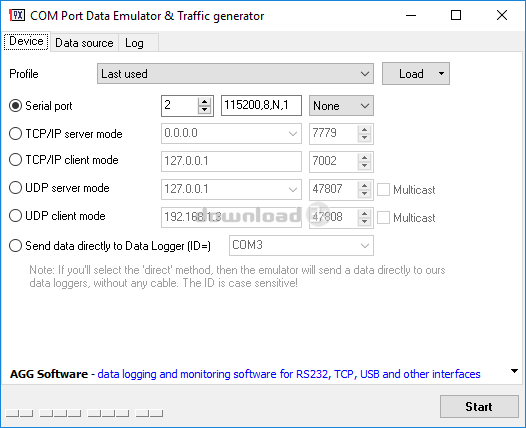This screenshot has height=428, width=526.
Task: Maximize the emulator window
Action: tap(456, 15)
